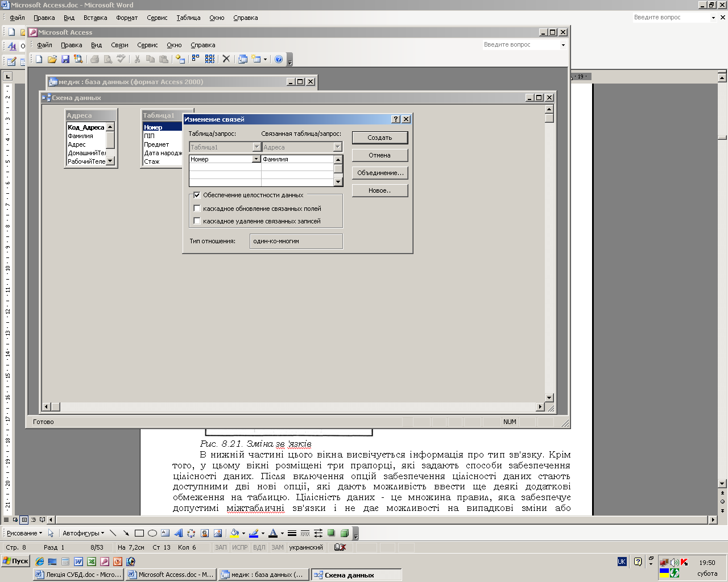Enable каскадное обновление связанных полей checkbox
728x582 pixels.
[x=197, y=209]
